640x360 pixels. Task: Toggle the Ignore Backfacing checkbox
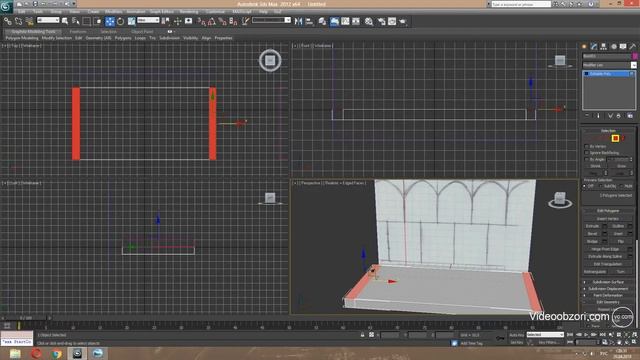(x=587, y=153)
